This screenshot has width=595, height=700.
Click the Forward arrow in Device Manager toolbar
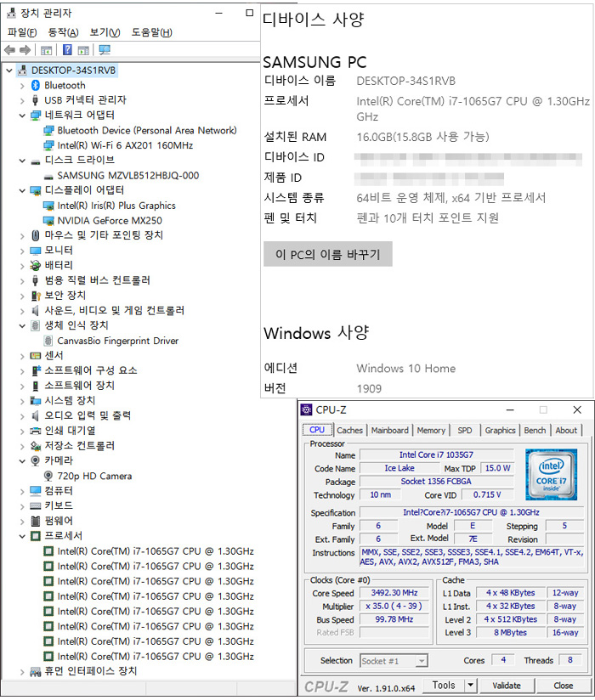click(x=25, y=50)
